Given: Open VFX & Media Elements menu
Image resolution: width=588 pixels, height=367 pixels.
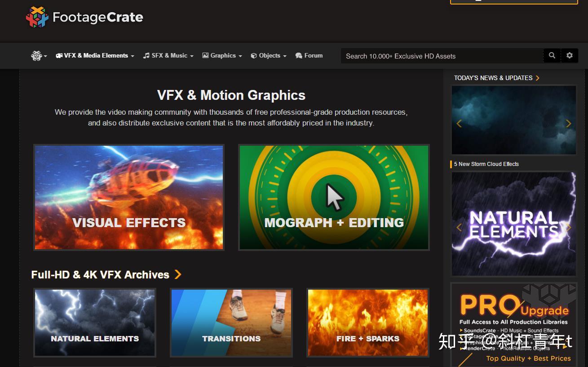Looking at the screenshot, I should coord(95,56).
